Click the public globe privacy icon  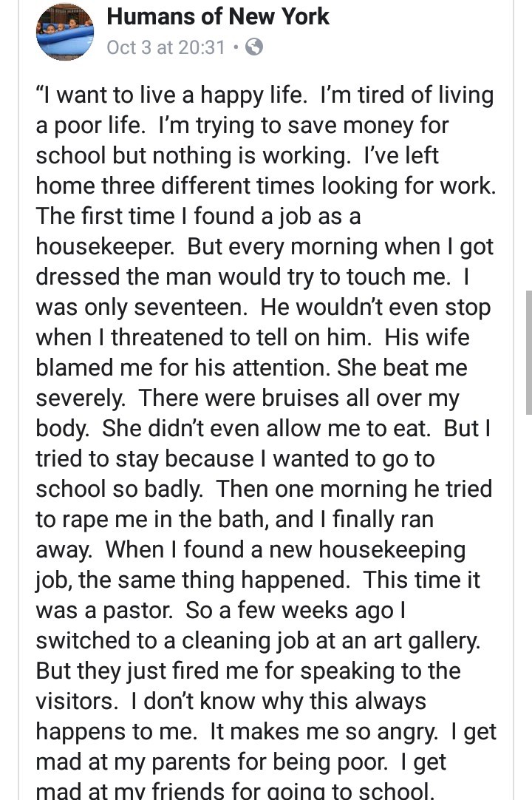click(254, 47)
